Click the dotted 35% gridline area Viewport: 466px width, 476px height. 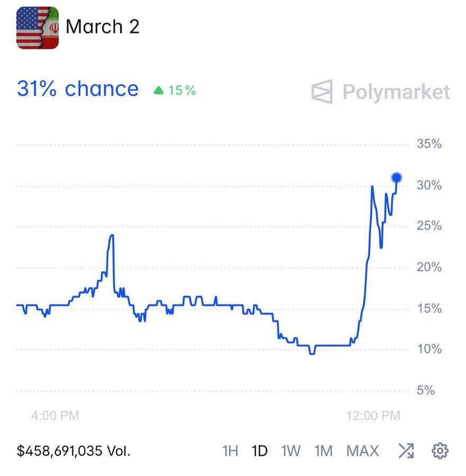tap(212, 143)
